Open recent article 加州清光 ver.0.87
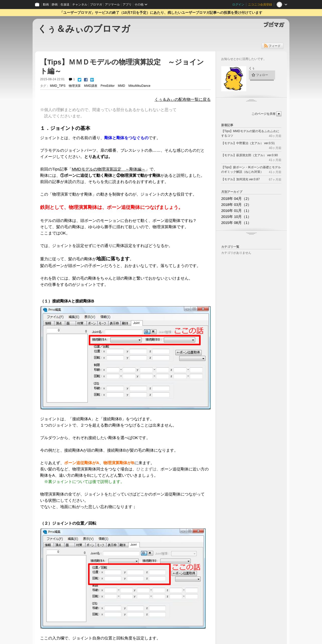 [240, 179]
